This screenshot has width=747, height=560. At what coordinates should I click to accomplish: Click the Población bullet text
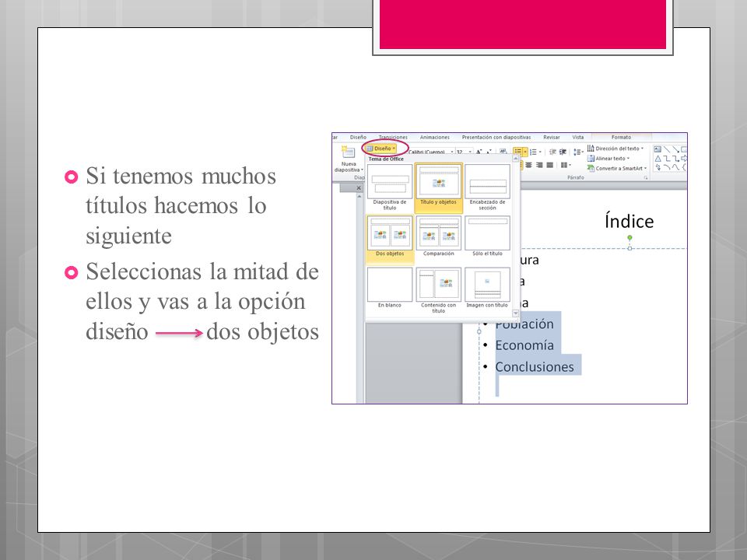point(524,324)
